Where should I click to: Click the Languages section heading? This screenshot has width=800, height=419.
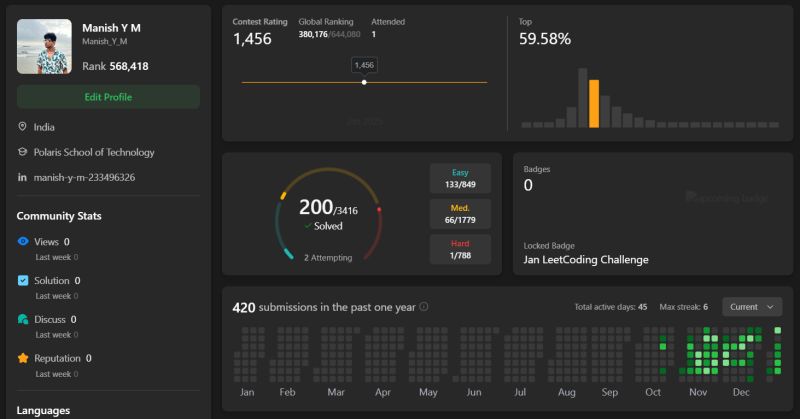[43, 410]
